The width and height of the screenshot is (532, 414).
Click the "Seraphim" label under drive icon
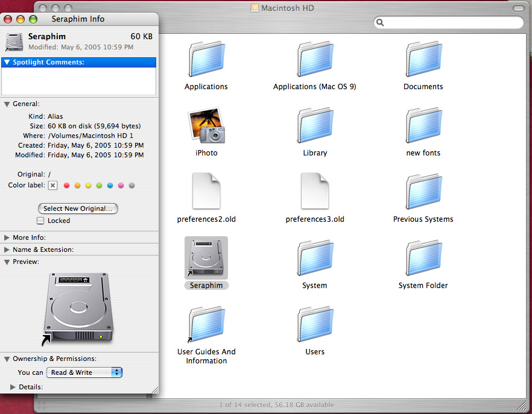point(206,286)
